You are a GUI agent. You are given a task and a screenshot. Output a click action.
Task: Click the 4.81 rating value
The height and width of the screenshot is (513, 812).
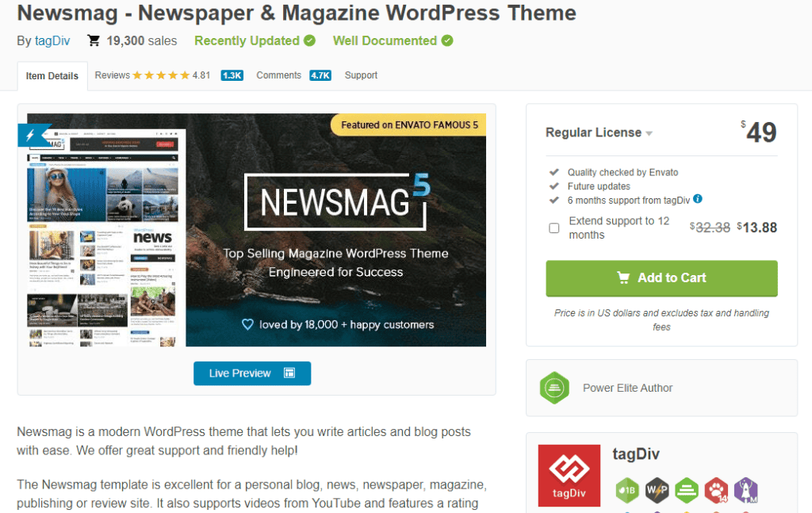point(201,75)
